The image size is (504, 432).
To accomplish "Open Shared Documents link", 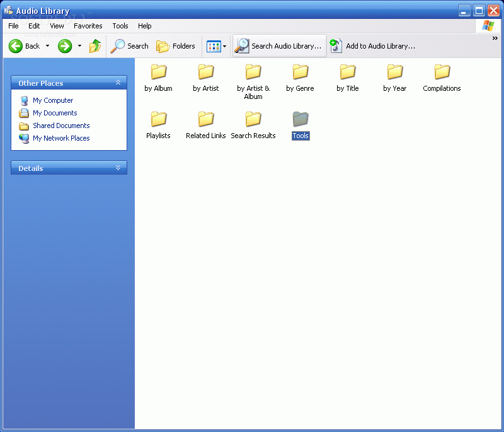I will tap(61, 126).
